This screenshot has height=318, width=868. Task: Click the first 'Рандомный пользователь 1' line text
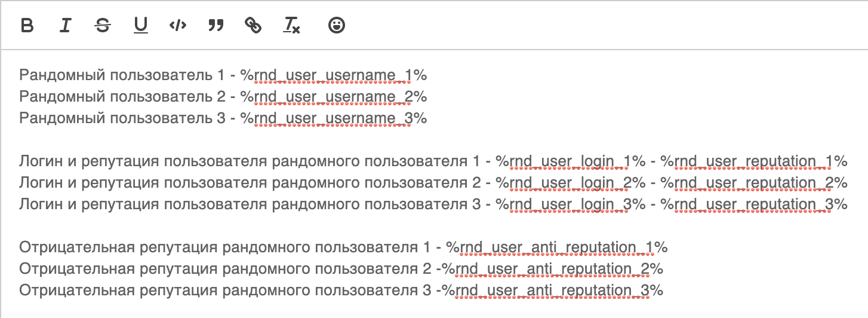[x=122, y=76]
